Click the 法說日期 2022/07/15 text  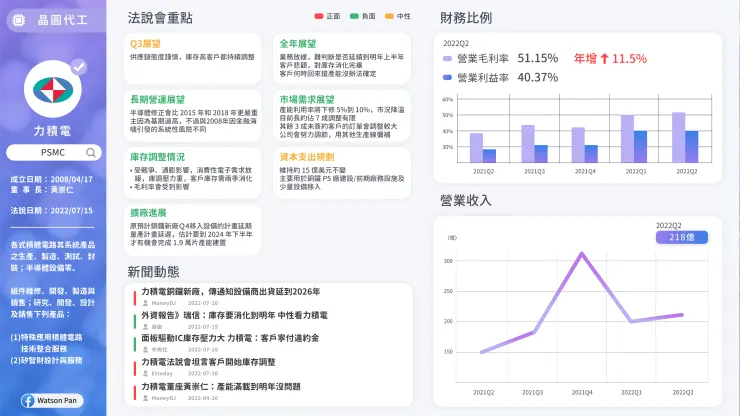52,211
